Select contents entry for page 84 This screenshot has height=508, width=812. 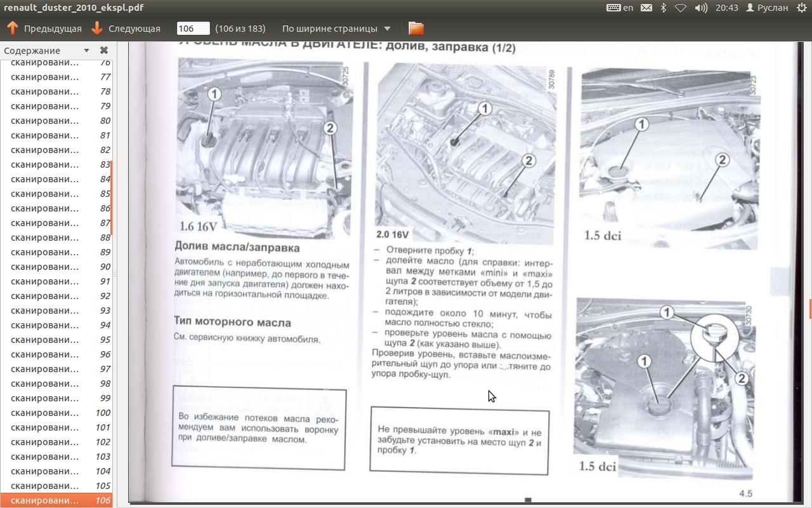(x=56, y=179)
